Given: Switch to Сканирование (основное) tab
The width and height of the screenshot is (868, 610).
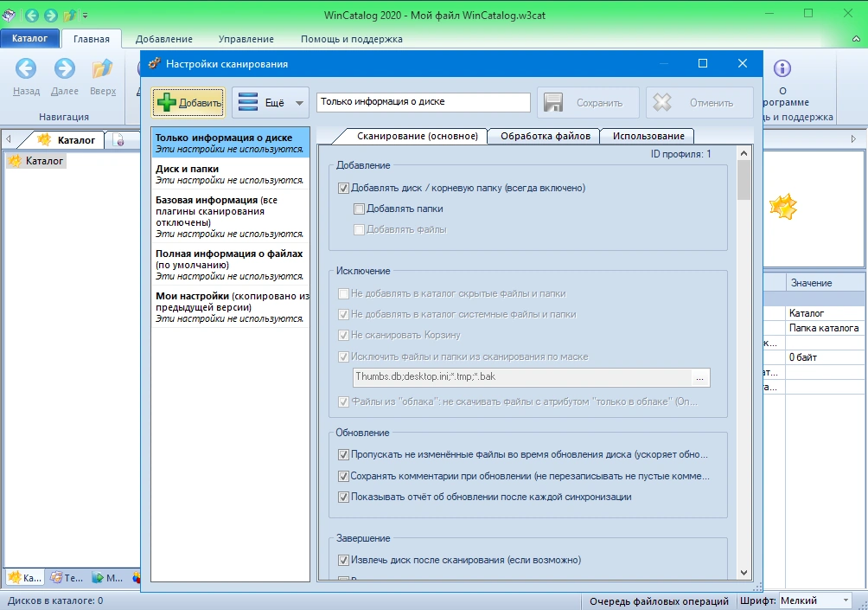Looking at the screenshot, I should coord(418,136).
